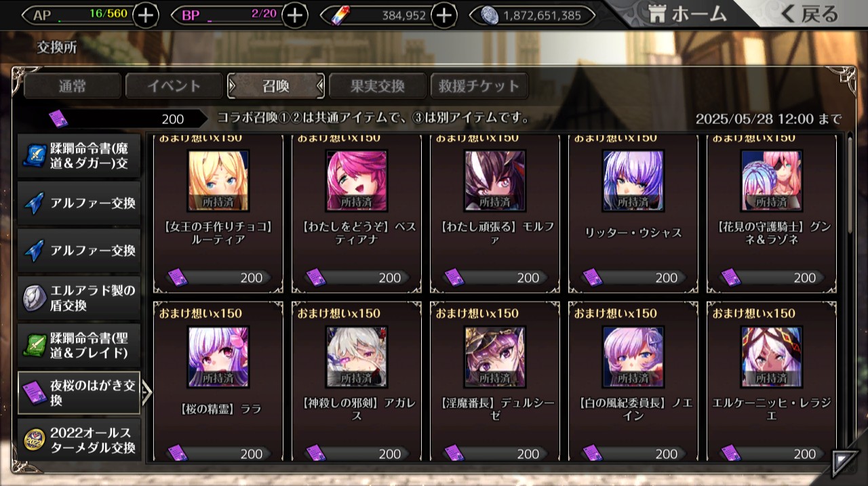Click the item list vertical scrollbar
This screenshot has width=868, height=486.
point(850,184)
